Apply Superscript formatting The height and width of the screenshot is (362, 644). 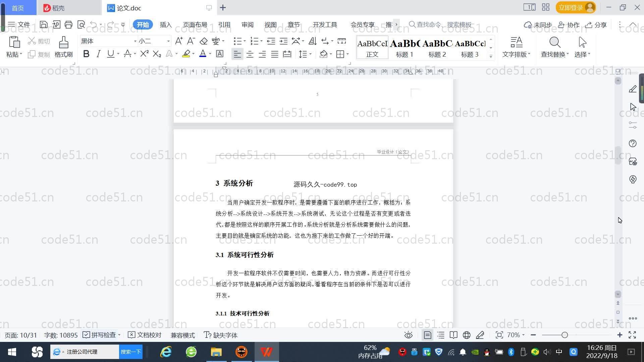(x=144, y=54)
